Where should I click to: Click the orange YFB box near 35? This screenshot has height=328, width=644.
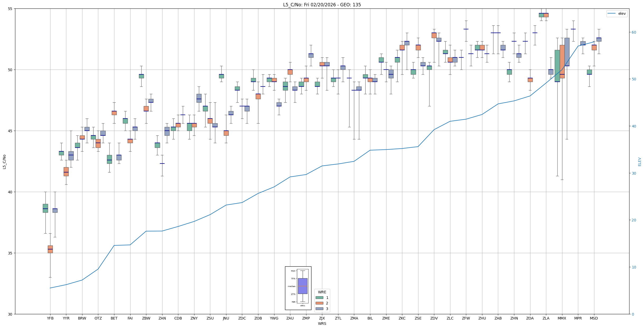point(50,249)
